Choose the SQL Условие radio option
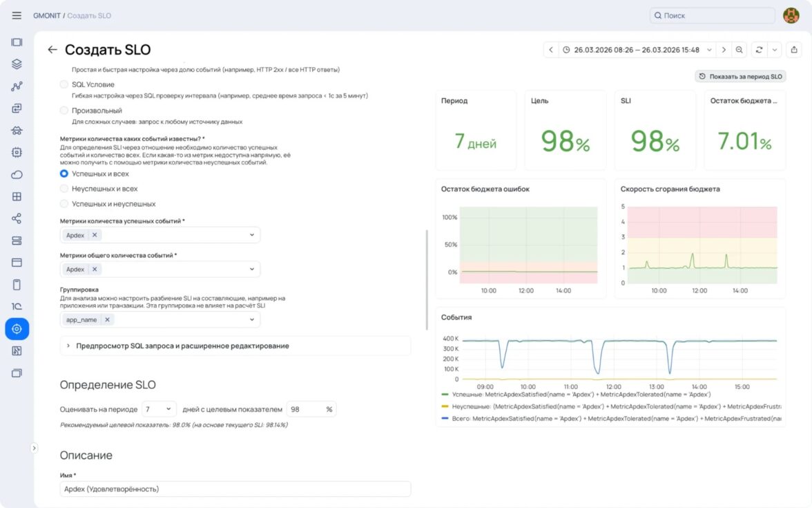 coord(64,84)
